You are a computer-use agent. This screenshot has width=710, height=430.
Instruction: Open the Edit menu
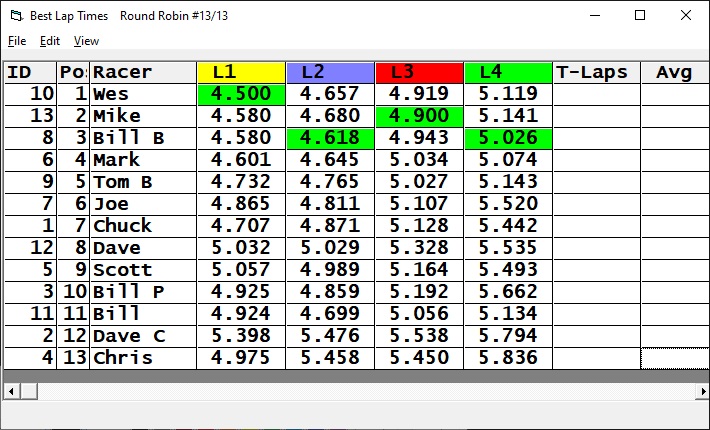50,41
